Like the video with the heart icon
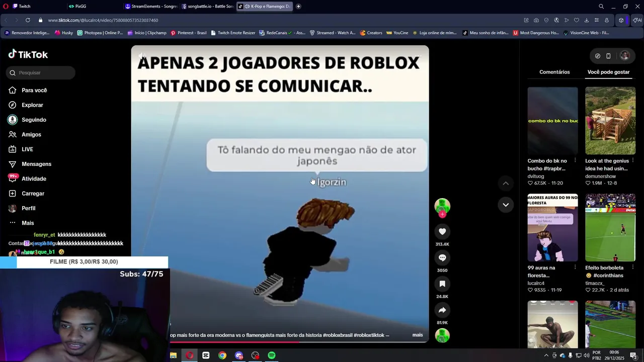644x362 pixels. (x=442, y=231)
